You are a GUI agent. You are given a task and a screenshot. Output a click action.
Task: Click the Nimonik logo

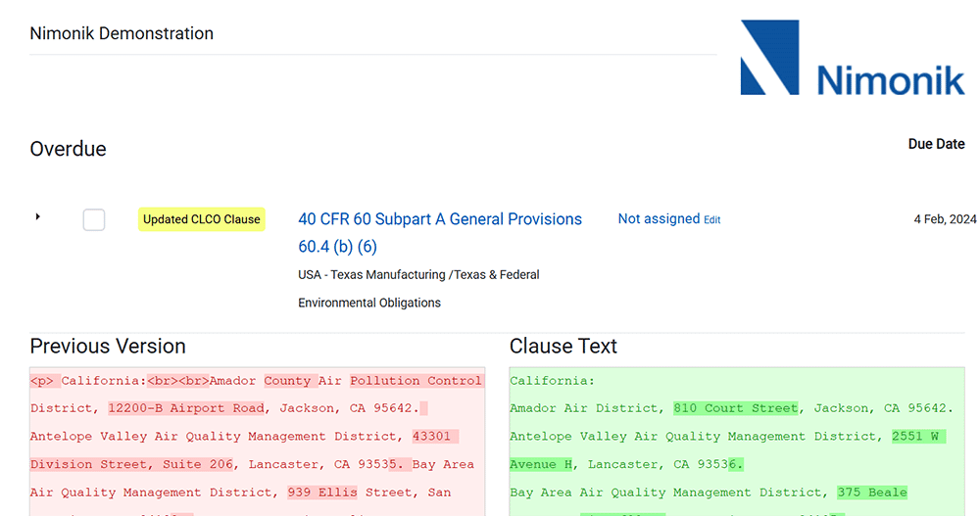click(852, 60)
